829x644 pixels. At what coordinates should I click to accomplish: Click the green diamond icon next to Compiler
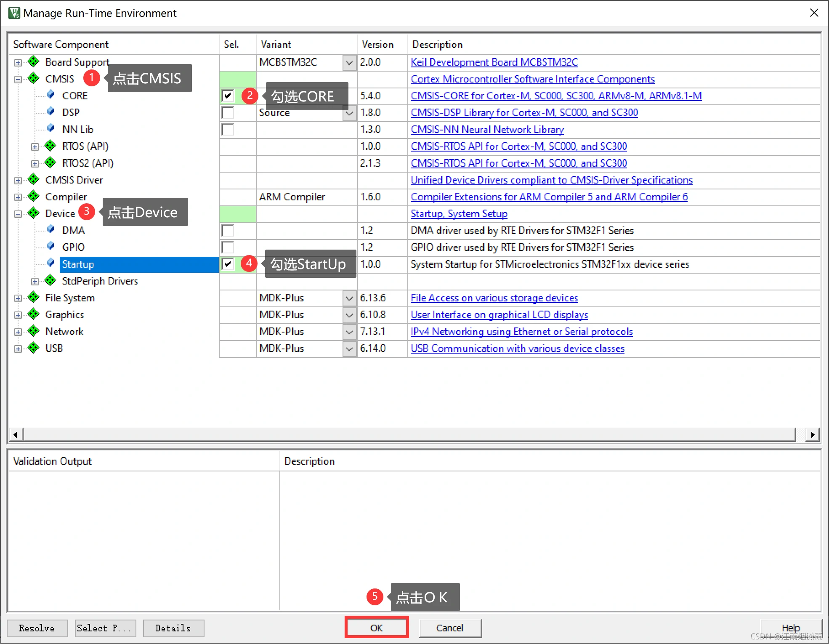tap(33, 197)
